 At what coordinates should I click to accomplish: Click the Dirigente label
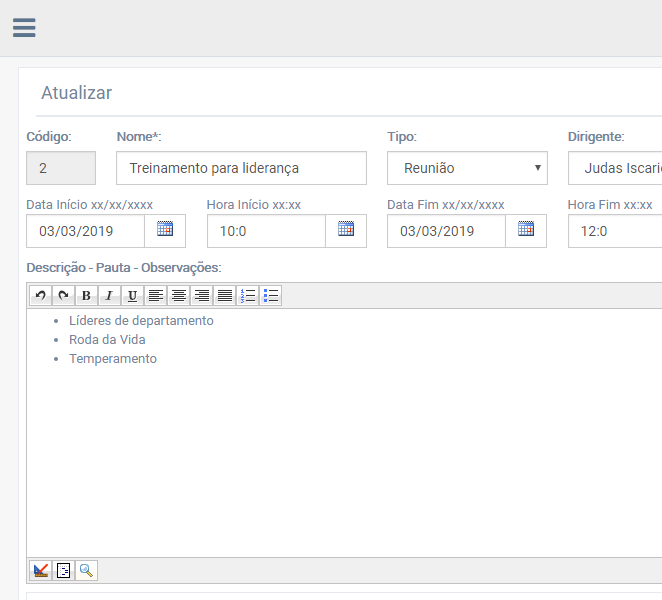pos(596,137)
